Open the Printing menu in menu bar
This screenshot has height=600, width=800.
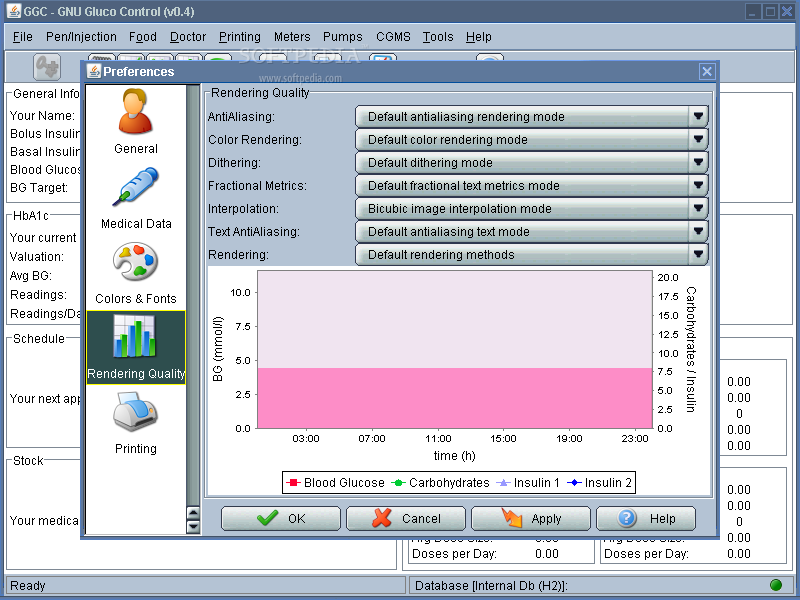pyautogui.click(x=240, y=37)
